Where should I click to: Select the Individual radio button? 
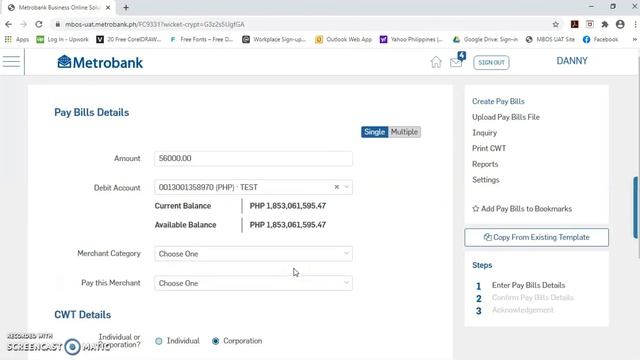point(159,341)
